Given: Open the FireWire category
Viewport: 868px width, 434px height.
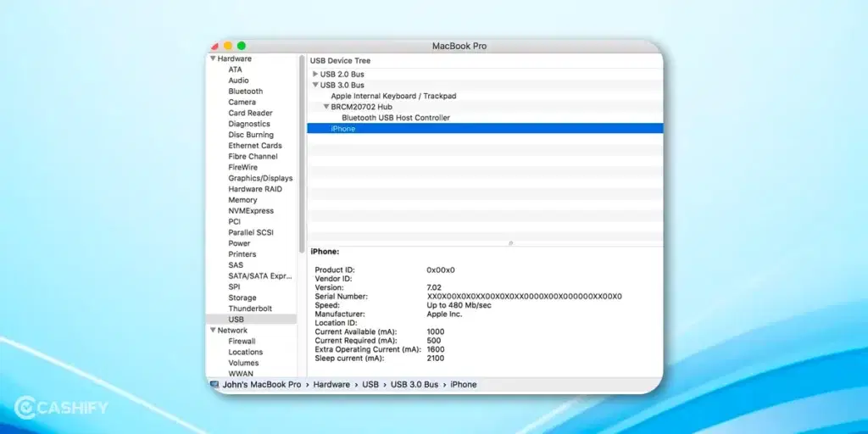Looking at the screenshot, I should 243,167.
